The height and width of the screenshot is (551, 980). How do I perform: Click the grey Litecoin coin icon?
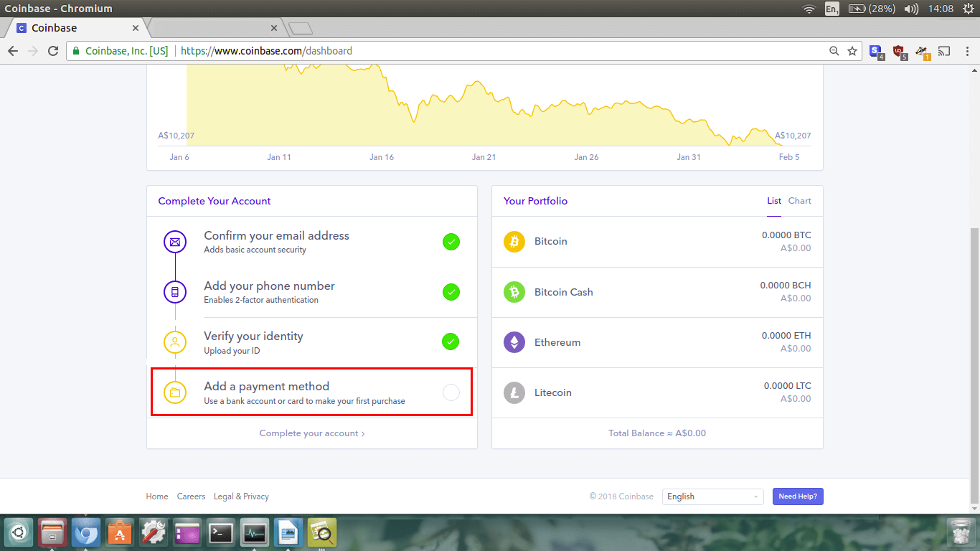514,392
